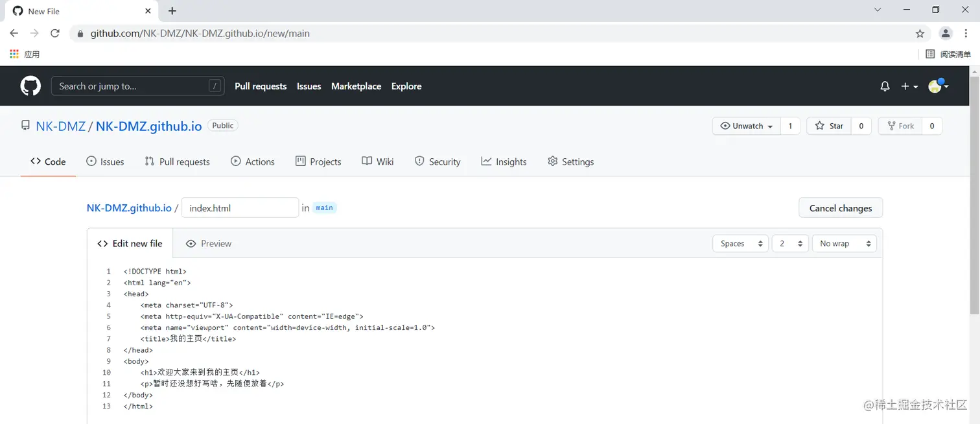Open the NK-DMZ owner link
Viewport: 980px width, 424px height.
pos(61,126)
